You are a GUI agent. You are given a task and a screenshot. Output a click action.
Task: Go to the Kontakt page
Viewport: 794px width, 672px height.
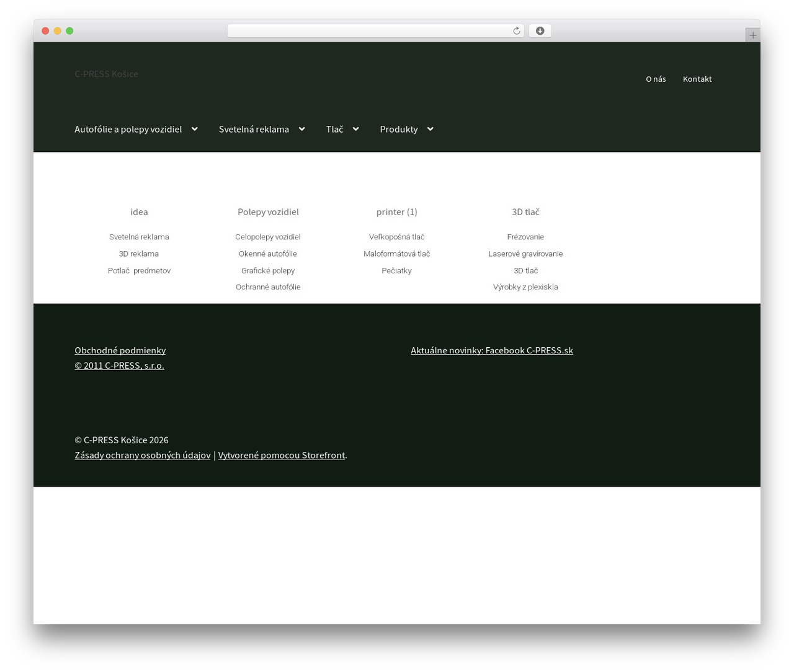pos(697,79)
